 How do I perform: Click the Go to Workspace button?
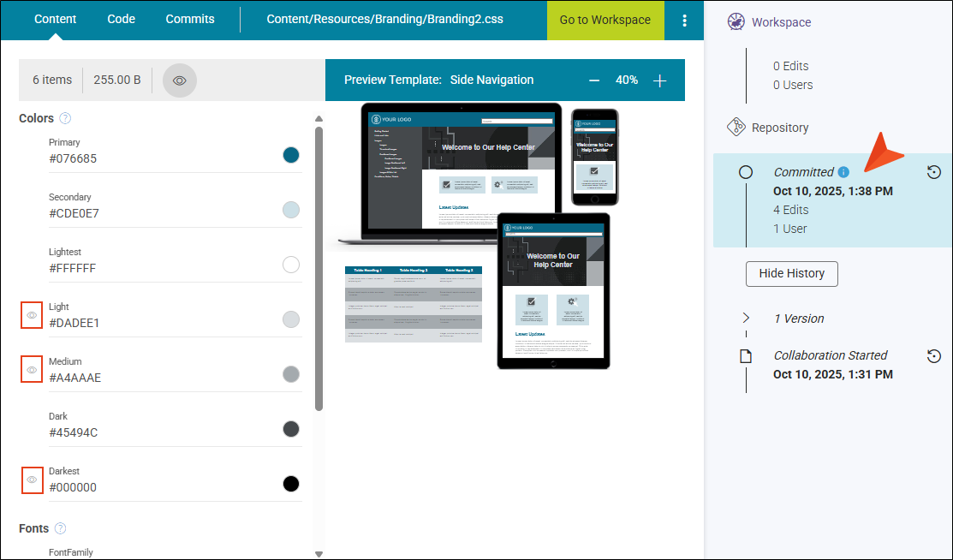[605, 20]
